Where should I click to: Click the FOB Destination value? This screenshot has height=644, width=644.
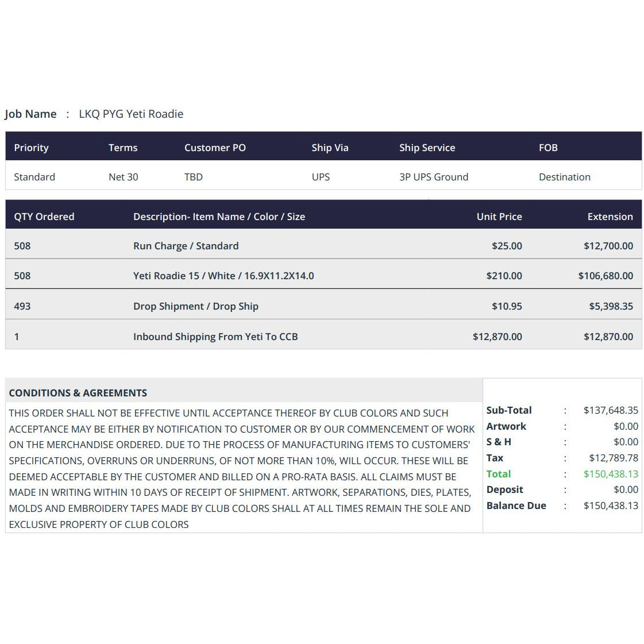[x=564, y=177]
